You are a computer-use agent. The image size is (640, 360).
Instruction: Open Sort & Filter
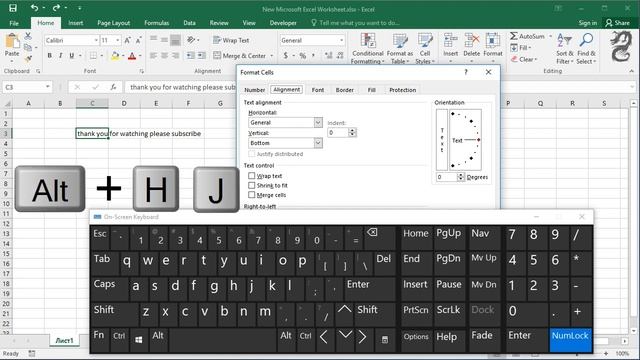564,48
